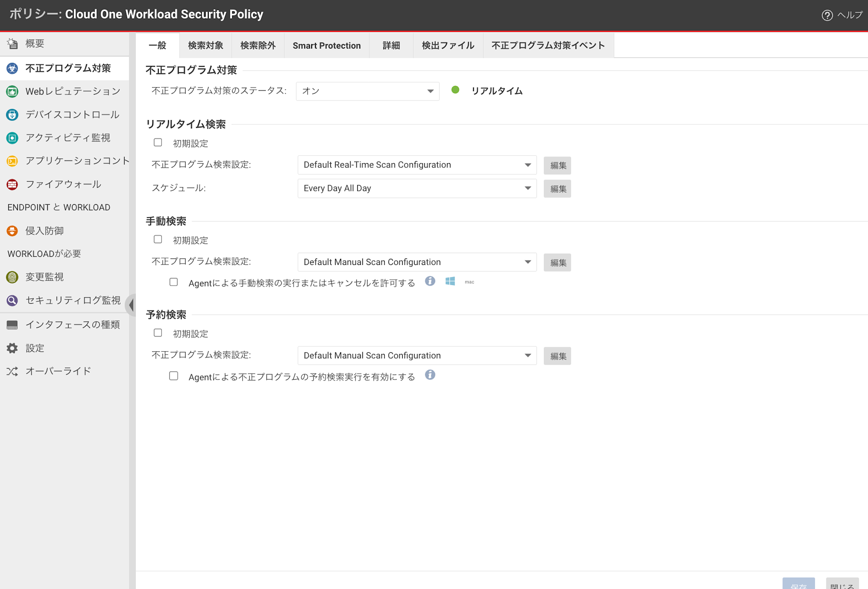
Task: Switch to the 検索除外 tab
Action: (258, 46)
